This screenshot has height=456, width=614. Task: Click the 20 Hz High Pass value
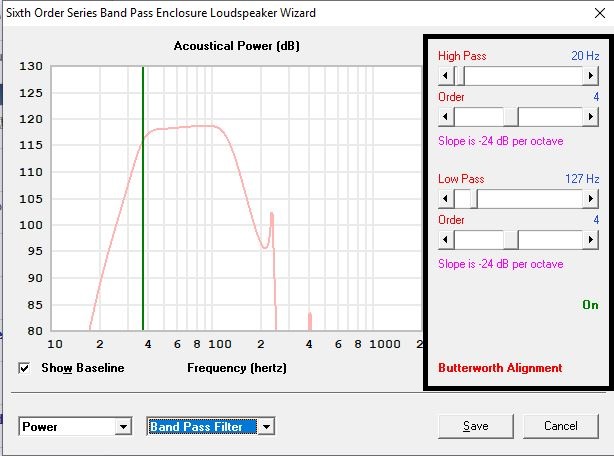(585, 56)
